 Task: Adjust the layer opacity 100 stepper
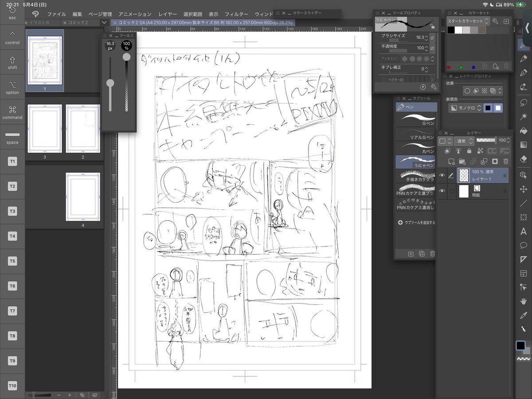pyautogui.click(x=509, y=141)
